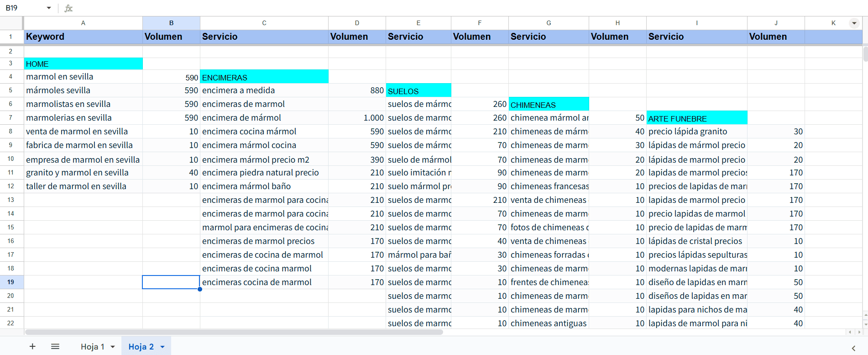Open Hoja 2 tab menu arrow

[162, 347]
